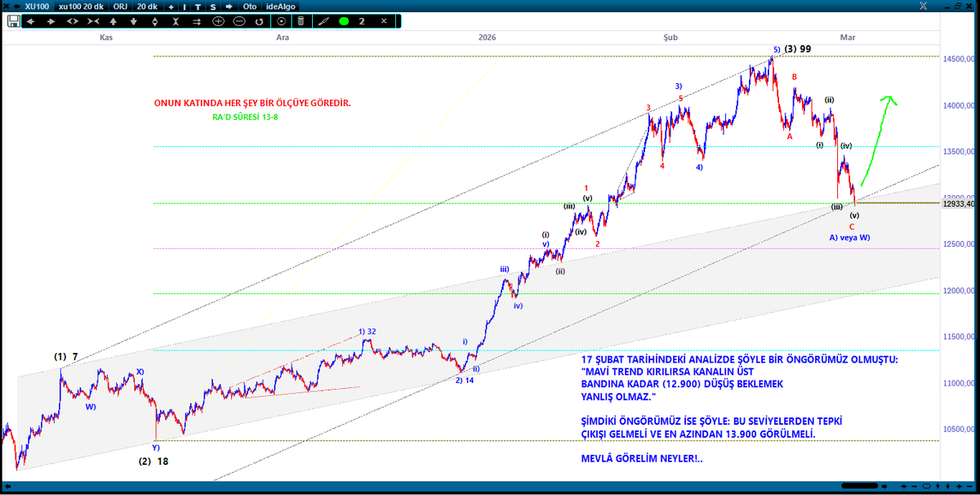The image size is (980, 495).
Task: Click the right arrow title bar button
Action: (x=229, y=7)
